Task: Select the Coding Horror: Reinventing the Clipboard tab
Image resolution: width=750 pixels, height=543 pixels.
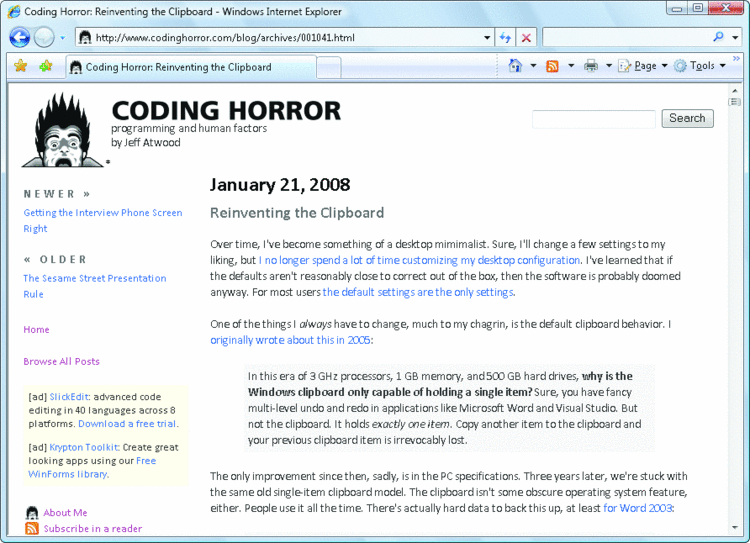Action: [191, 67]
